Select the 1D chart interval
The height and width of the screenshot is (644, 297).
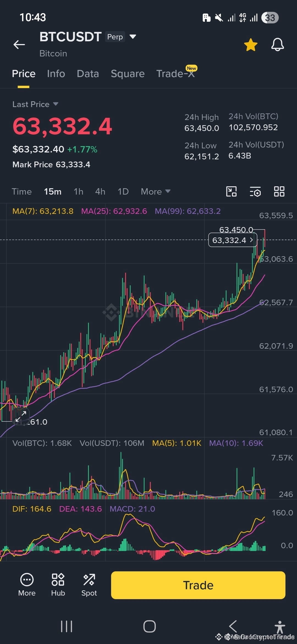tap(123, 192)
